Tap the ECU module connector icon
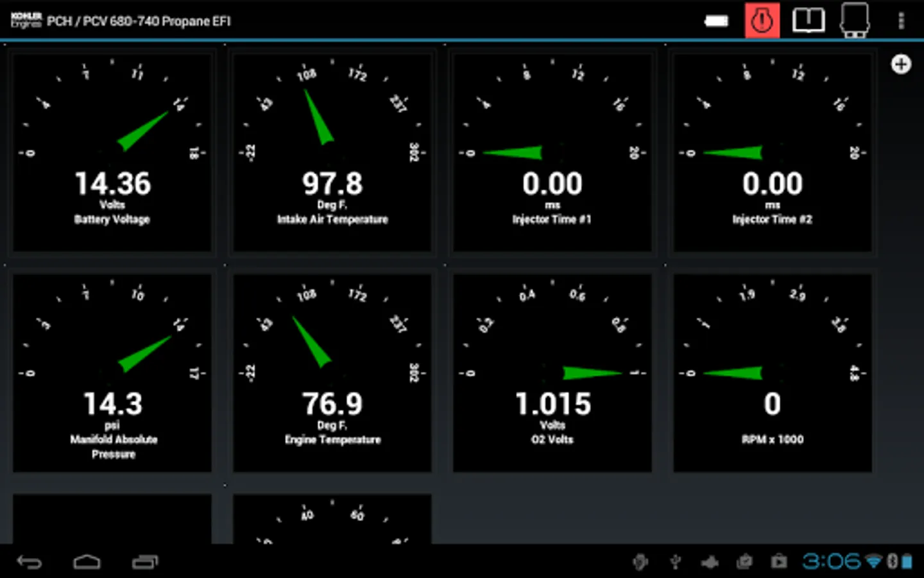The image size is (924, 578). click(x=855, y=20)
